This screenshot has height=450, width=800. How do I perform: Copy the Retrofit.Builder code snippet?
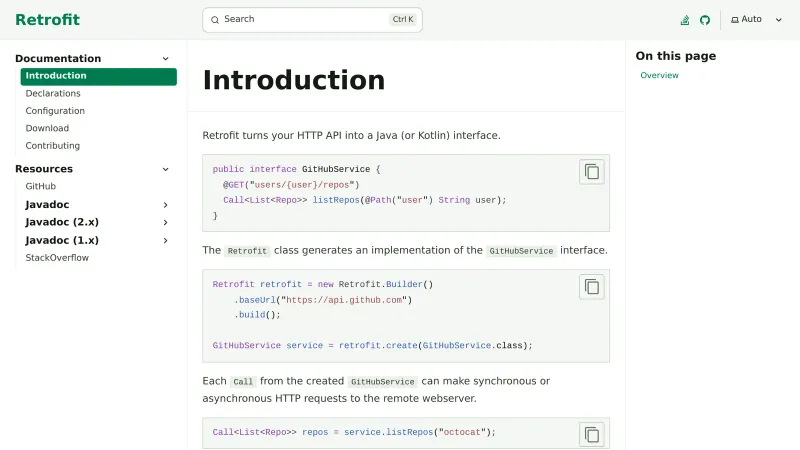tap(592, 287)
